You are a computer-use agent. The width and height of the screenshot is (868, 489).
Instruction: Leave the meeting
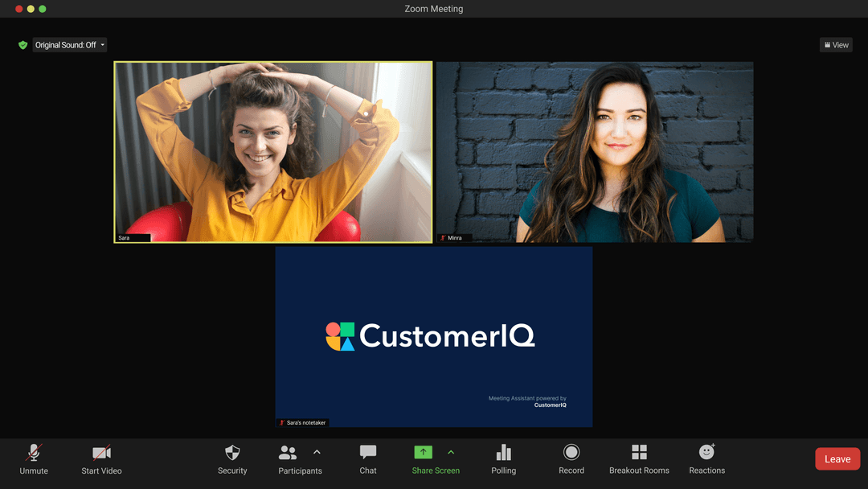tap(837, 458)
